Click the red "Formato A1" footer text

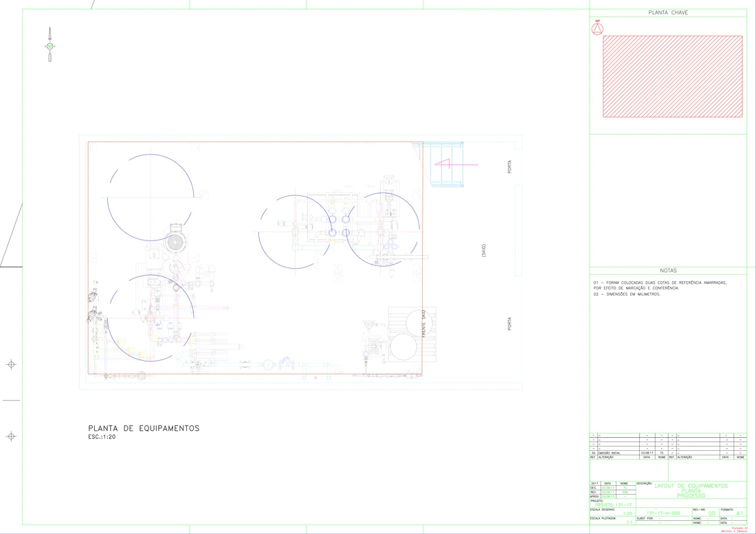(x=739, y=529)
